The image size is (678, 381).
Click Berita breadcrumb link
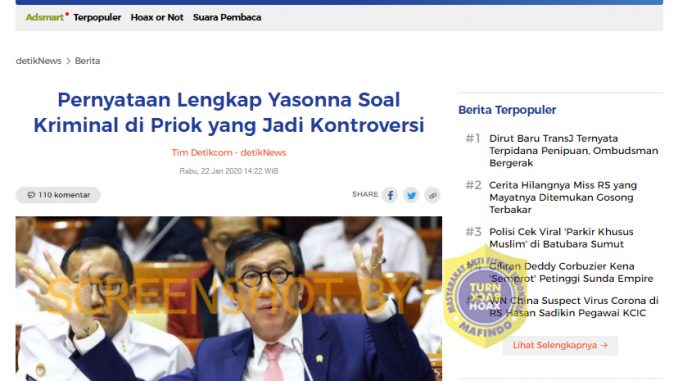(87, 61)
